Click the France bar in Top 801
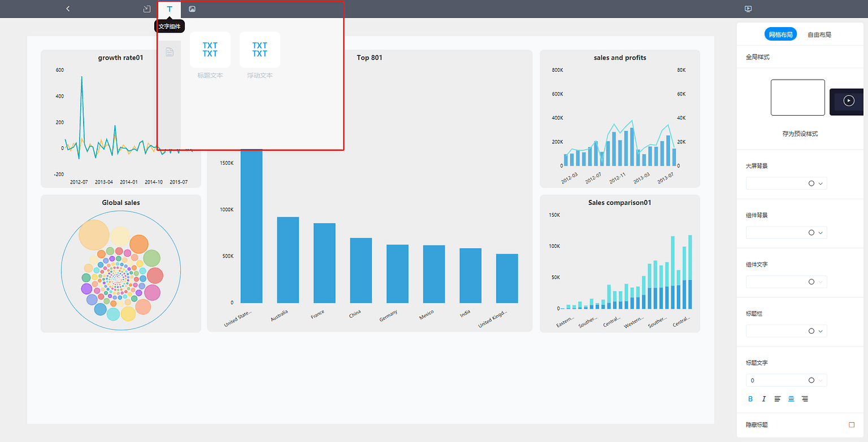Viewport: 868px width, 442px height. pos(324,263)
